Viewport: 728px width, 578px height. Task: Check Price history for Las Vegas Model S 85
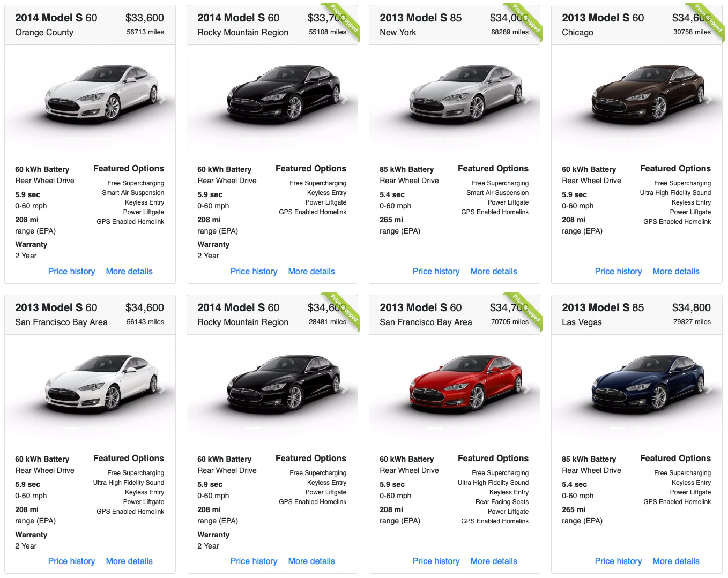pyautogui.click(x=618, y=561)
